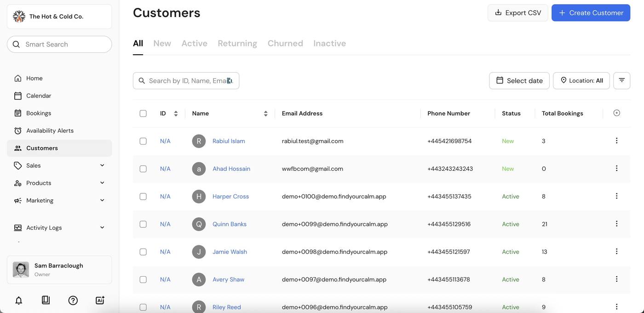
Task: Check the Avery Shaw row checkbox
Action: 143,279
